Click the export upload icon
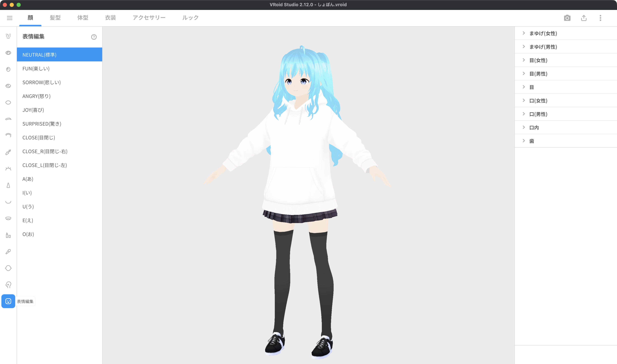Image resolution: width=617 pixels, height=364 pixels. (584, 18)
